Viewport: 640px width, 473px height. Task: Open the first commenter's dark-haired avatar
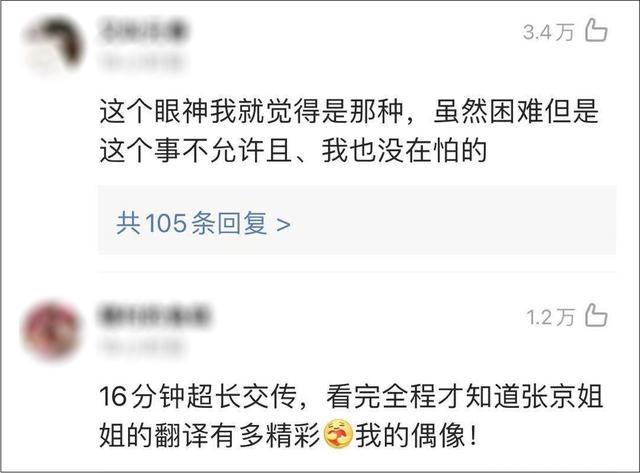coord(53,45)
